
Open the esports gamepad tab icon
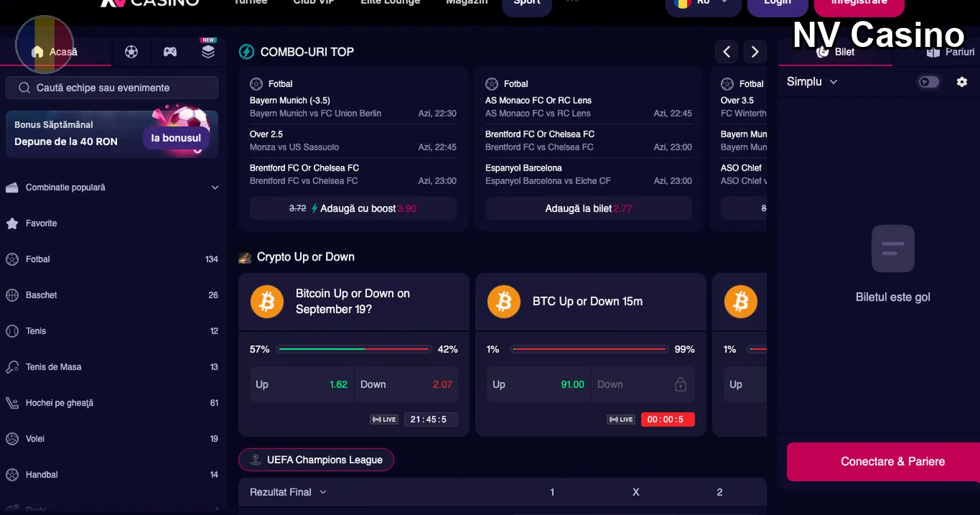coord(169,52)
